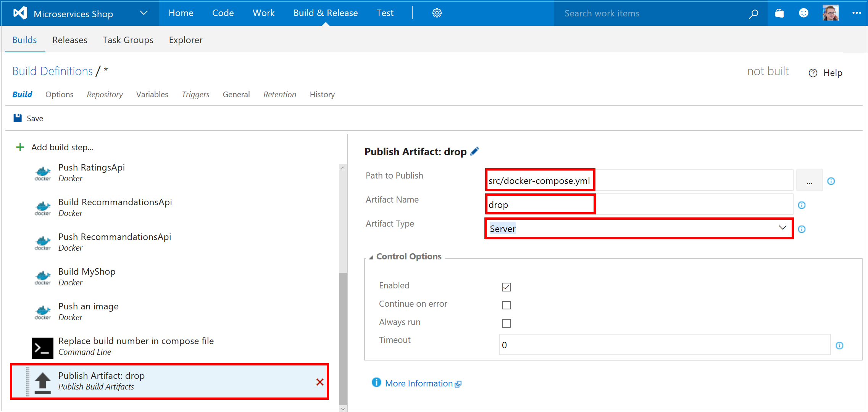Open the Marketplace bag icon
The height and width of the screenshot is (412, 868).
[x=779, y=13]
